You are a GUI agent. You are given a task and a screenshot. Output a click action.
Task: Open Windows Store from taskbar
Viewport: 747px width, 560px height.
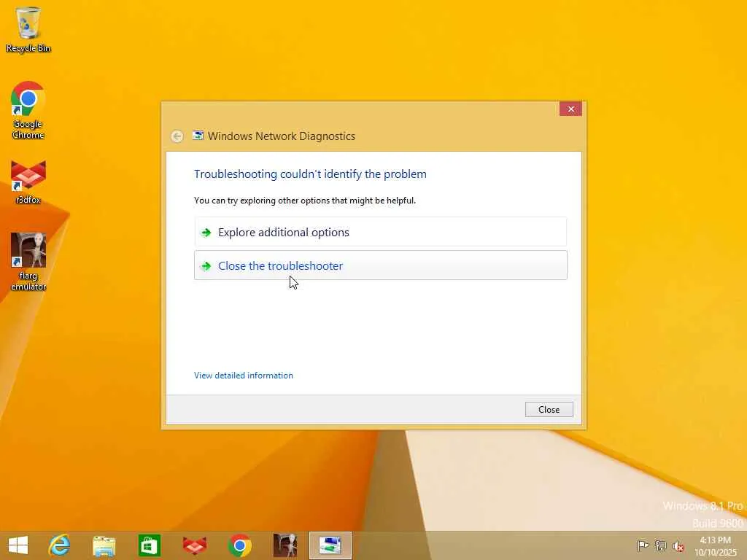pos(149,545)
